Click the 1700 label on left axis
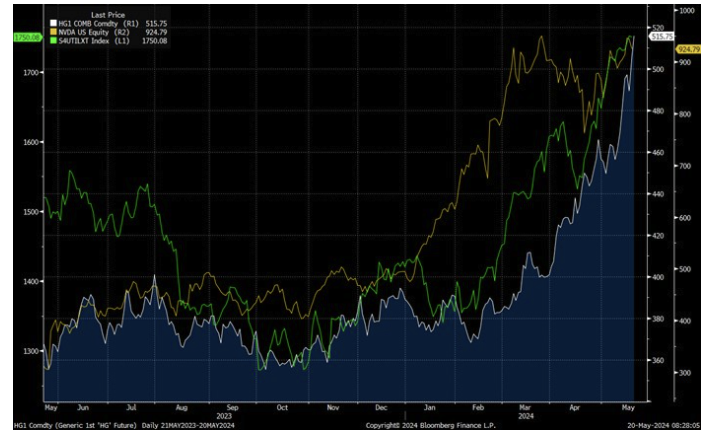Image resolution: width=712 pixels, height=439 pixels. [30, 73]
